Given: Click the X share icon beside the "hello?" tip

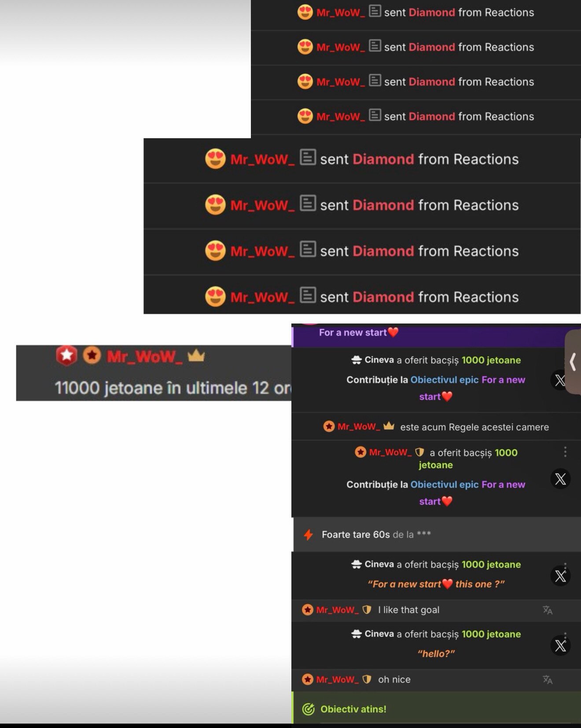Looking at the screenshot, I should point(560,646).
